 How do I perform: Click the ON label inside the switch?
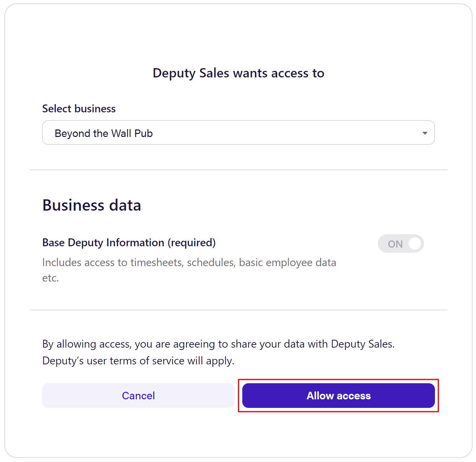pos(395,244)
